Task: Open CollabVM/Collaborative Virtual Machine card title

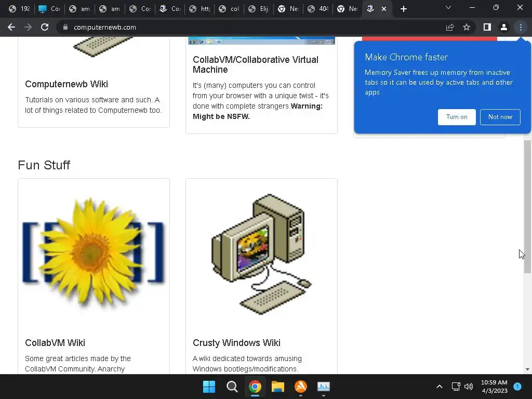Action: [256, 64]
